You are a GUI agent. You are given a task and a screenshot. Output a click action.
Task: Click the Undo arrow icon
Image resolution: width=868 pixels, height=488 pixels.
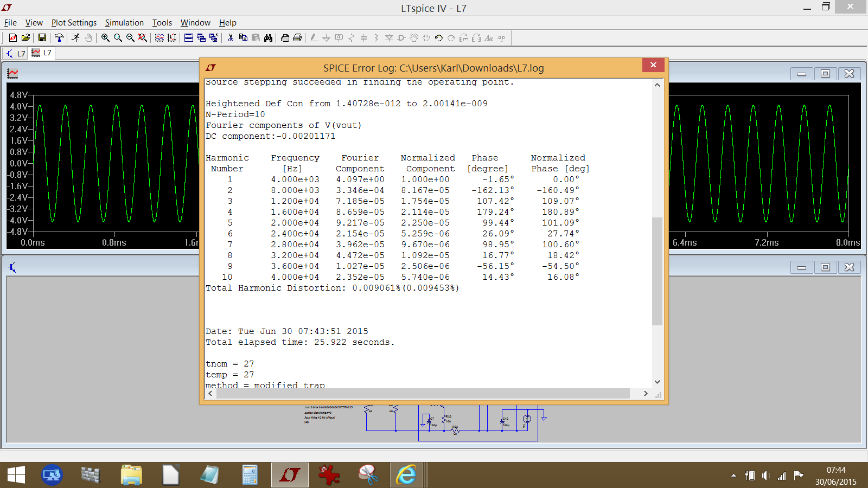tap(439, 38)
